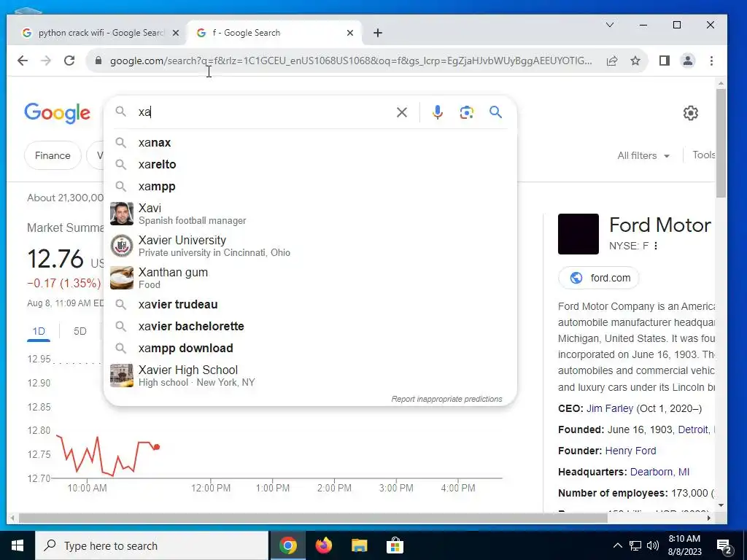Visit ford.com website button
This screenshot has width=747, height=560.
click(599, 278)
